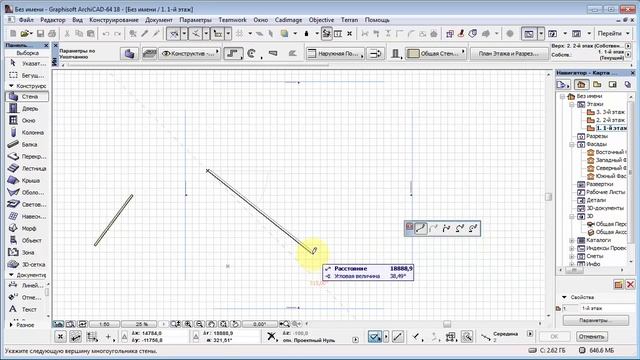Select the Крыша roof tool
640x360 pixels.
coord(27,180)
